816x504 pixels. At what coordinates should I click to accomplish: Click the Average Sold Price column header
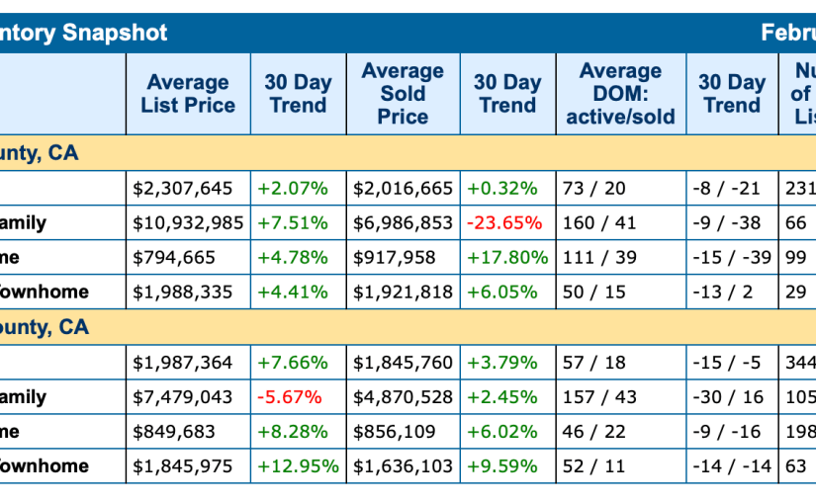pos(403,94)
